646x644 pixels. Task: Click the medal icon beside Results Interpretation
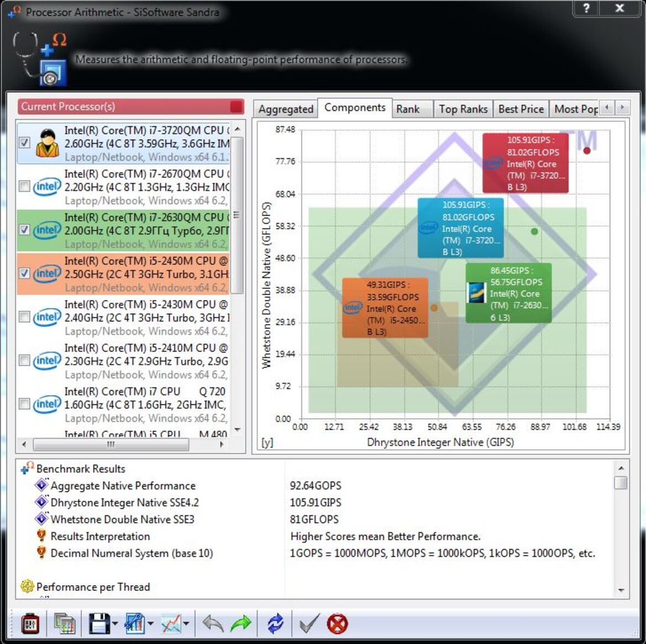41,536
